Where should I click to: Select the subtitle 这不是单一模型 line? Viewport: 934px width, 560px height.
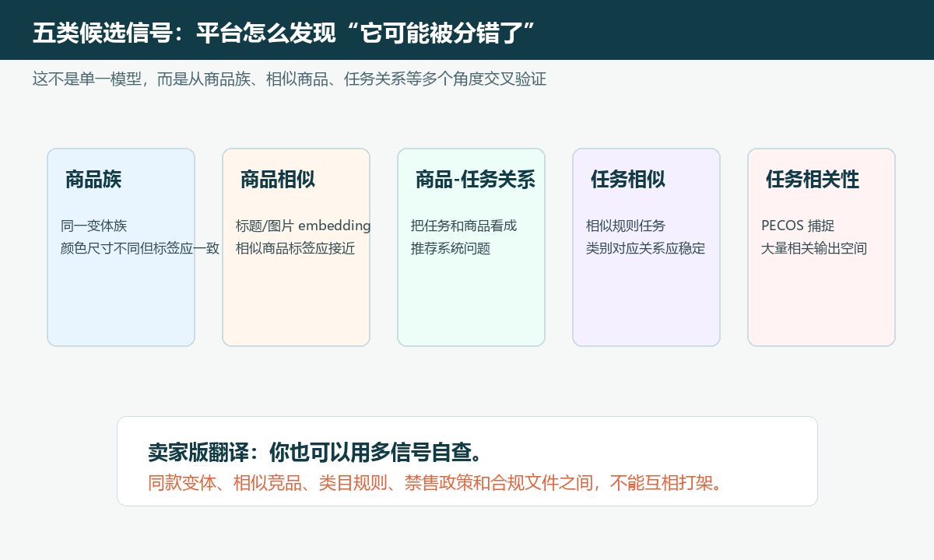tap(290, 79)
